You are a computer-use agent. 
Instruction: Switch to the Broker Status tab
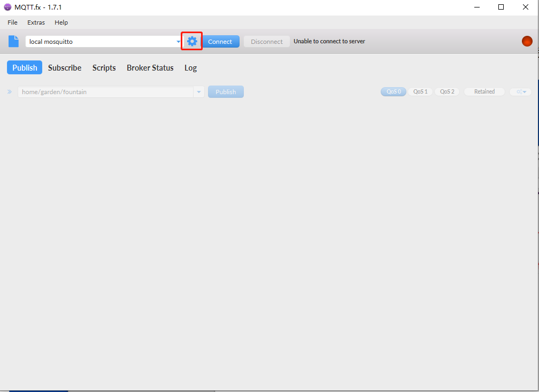pos(150,68)
